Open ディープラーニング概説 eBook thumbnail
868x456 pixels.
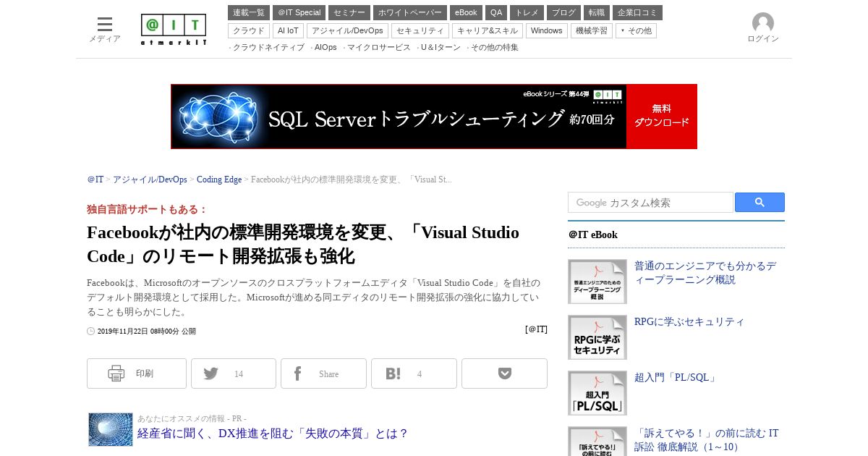(x=597, y=282)
